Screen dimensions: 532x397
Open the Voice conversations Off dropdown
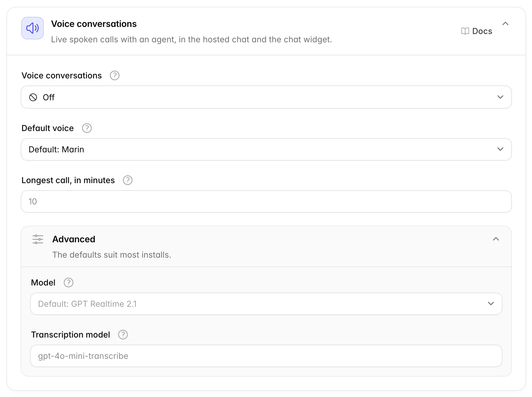coord(266,97)
